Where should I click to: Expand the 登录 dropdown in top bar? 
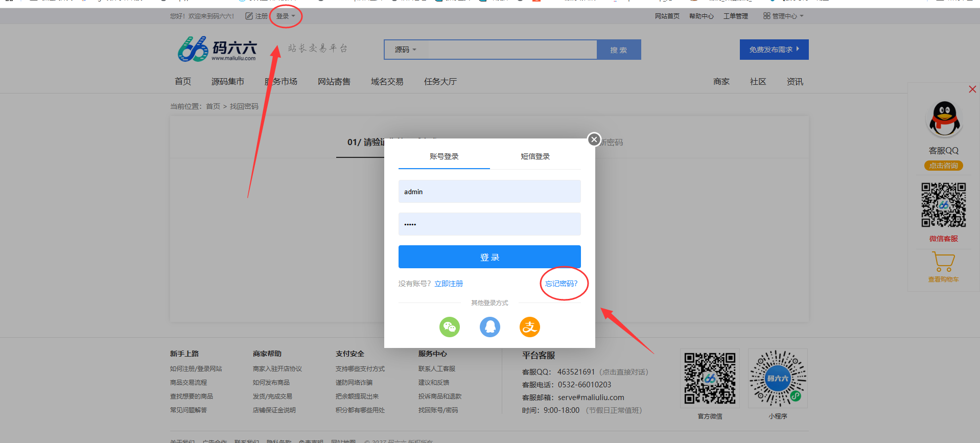pyautogui.click(x=286, y=16)
